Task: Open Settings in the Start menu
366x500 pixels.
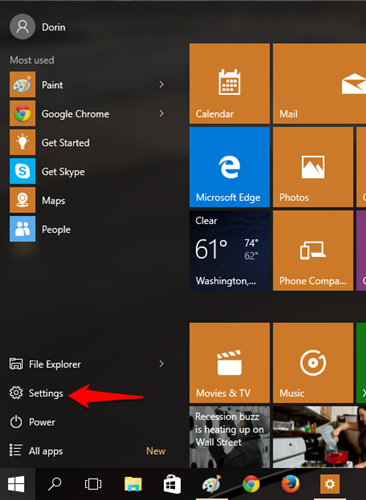Action: [36, 393]
